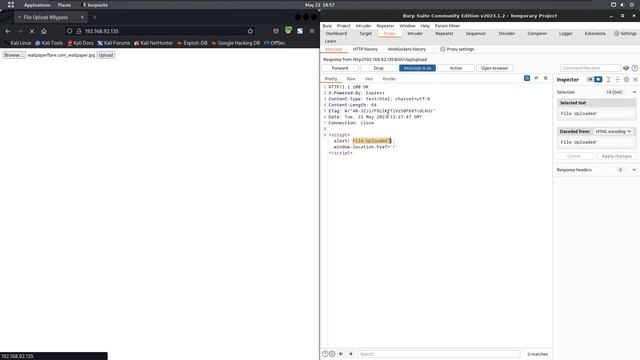Screen dimensions: 640x360
Task: Open the green extension icon in the Firefox toolbar
Action: tap(289, 31)
